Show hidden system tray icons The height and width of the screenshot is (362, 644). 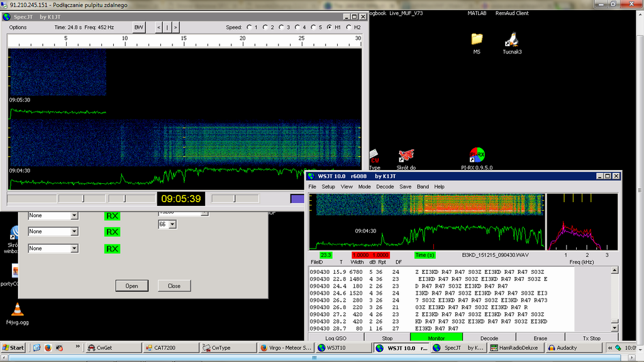coord(610,348)
